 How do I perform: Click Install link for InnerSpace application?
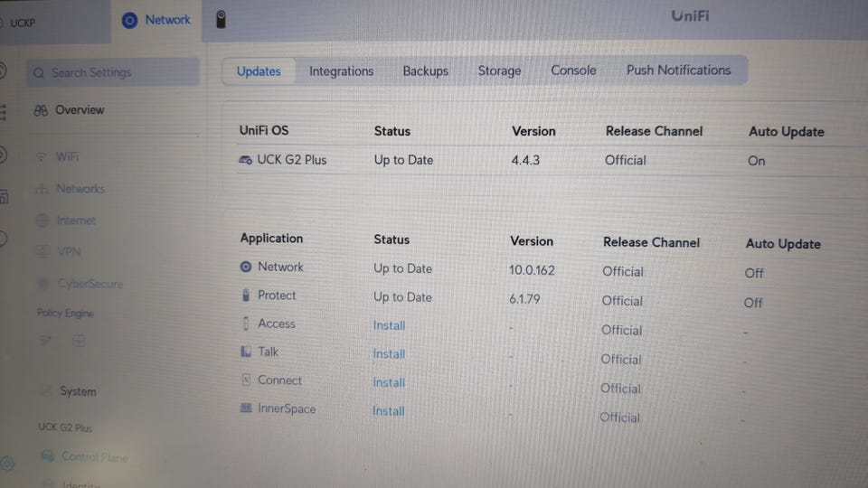[389, 411]
